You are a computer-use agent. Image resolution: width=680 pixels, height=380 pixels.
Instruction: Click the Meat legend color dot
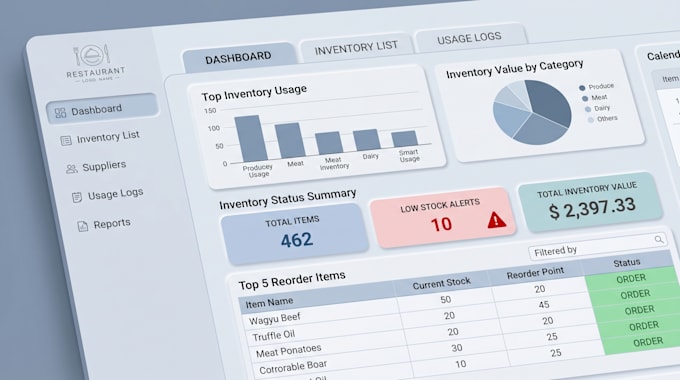585,99
